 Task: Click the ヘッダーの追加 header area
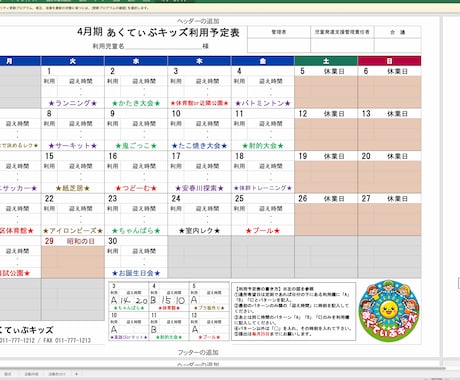(198, 21)
